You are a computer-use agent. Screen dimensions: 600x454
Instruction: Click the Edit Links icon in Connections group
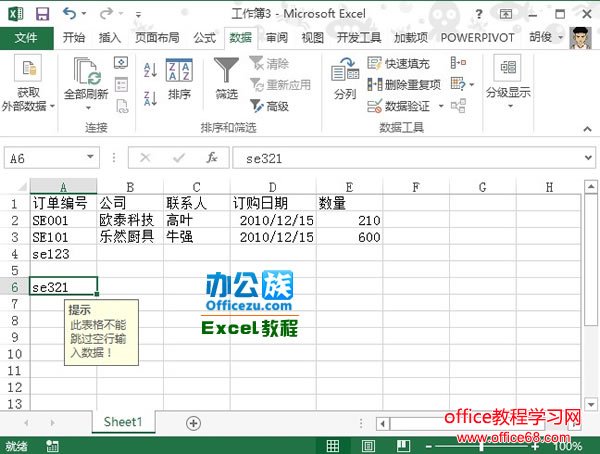122,106
